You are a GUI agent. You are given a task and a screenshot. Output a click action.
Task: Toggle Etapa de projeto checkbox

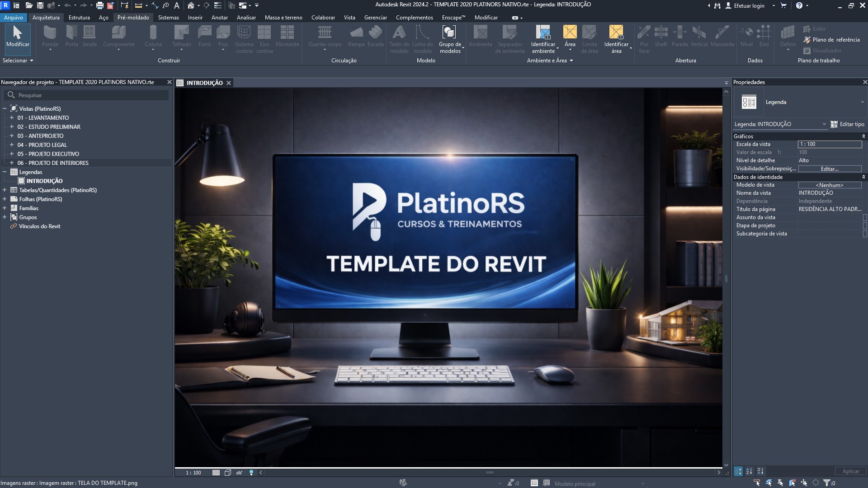tap(865, 225)
